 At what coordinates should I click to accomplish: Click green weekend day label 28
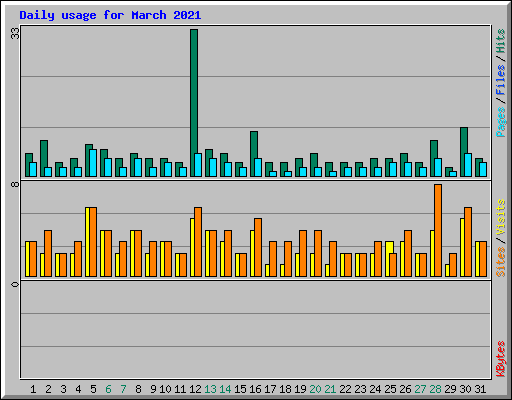click(435, 389)
